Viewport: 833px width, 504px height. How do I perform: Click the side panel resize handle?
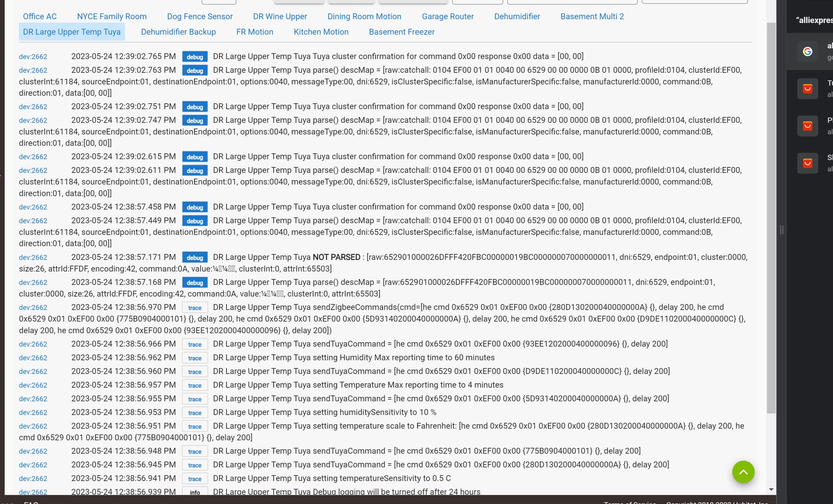[x=781, y=230]
